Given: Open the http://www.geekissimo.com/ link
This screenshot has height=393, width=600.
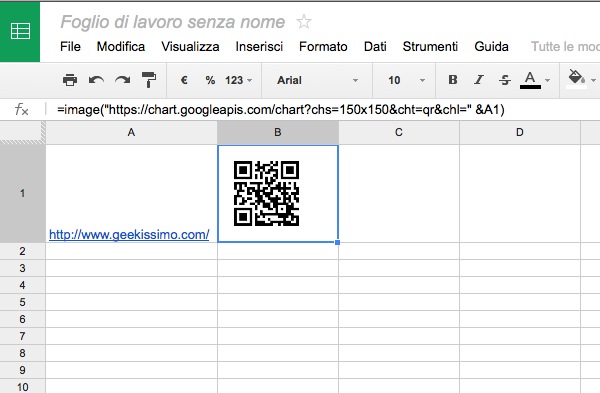Looking at the screenshot, I should 129,235.
